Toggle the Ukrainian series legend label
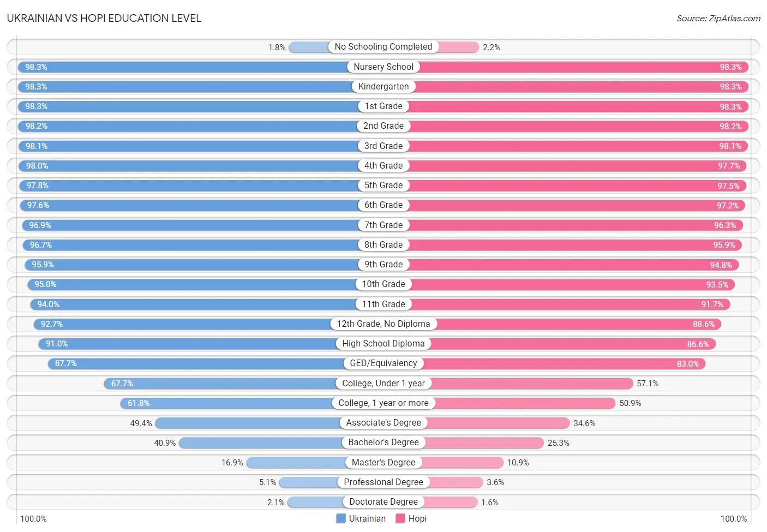 tap(367, 518)
